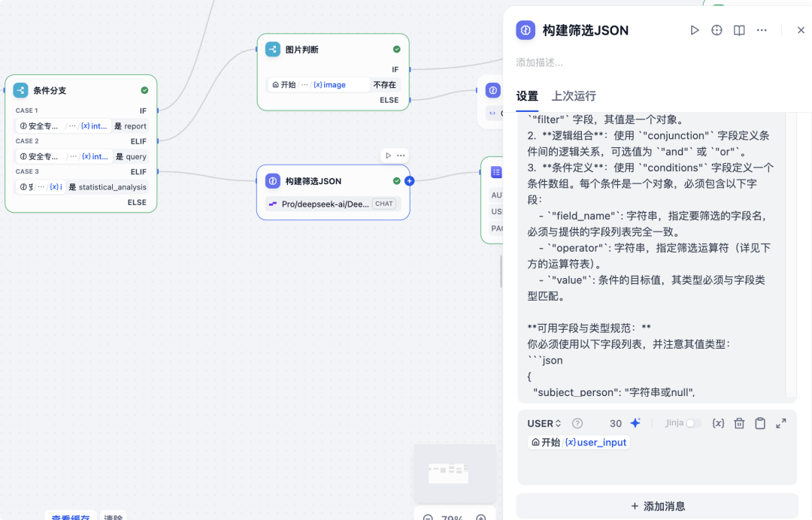Click the 图片判断 node title

[302, 50]
